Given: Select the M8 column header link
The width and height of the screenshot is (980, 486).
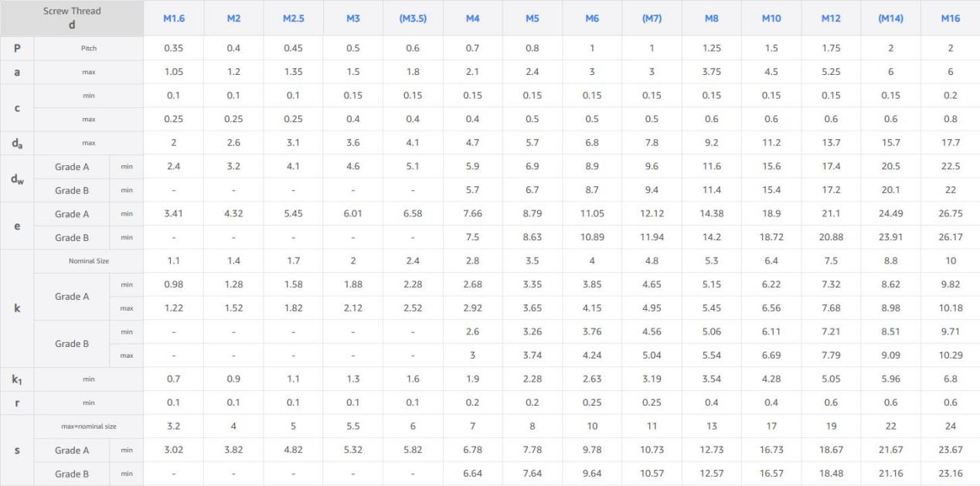Looking at the screenshot, I should (711, 19).
